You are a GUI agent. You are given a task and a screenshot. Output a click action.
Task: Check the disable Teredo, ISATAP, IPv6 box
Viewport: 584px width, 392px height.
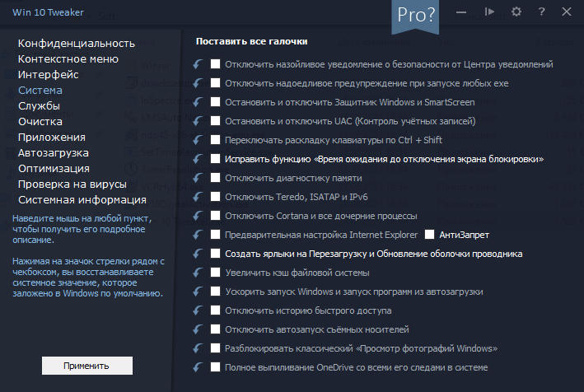pyautogui.click(x=215, y=197)
